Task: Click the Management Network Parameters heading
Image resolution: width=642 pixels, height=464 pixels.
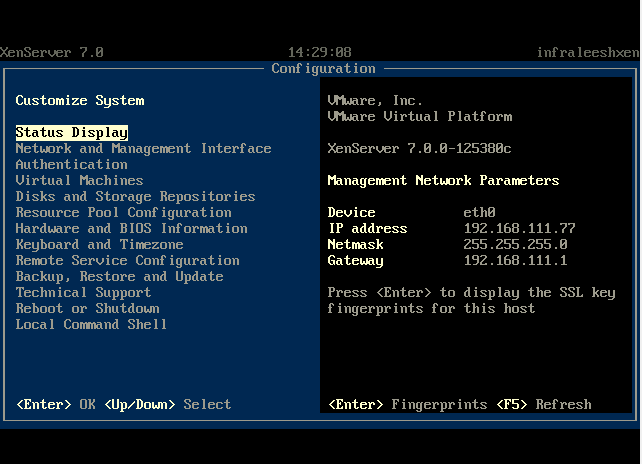Action: pos(443,181)
